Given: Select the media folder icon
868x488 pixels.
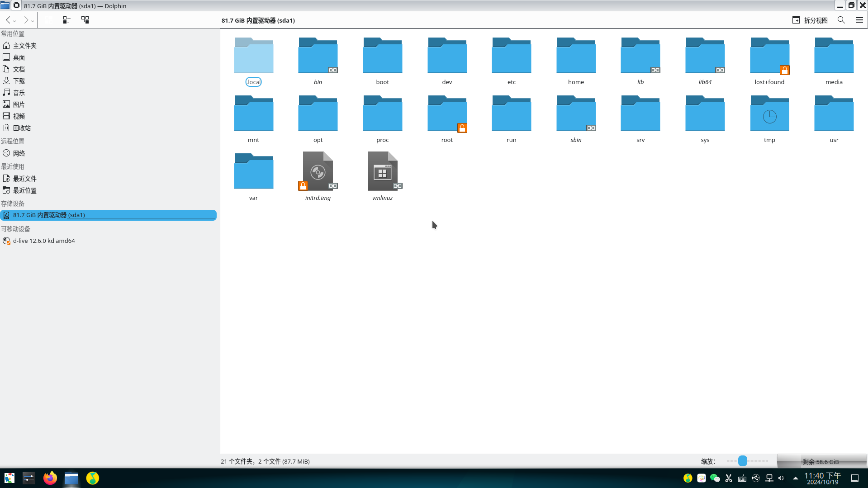Looking at the screenshot, I should tap(834, 56).
